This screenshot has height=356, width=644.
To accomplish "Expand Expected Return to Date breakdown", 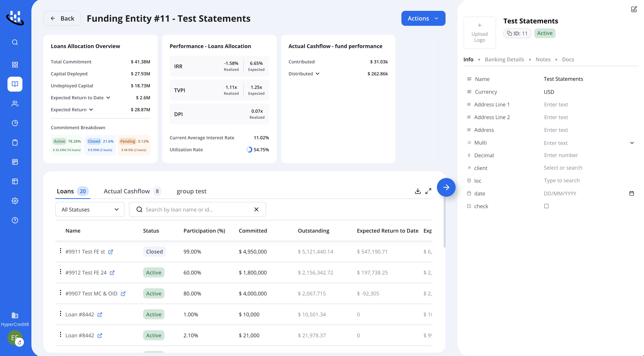I will 108,98.
